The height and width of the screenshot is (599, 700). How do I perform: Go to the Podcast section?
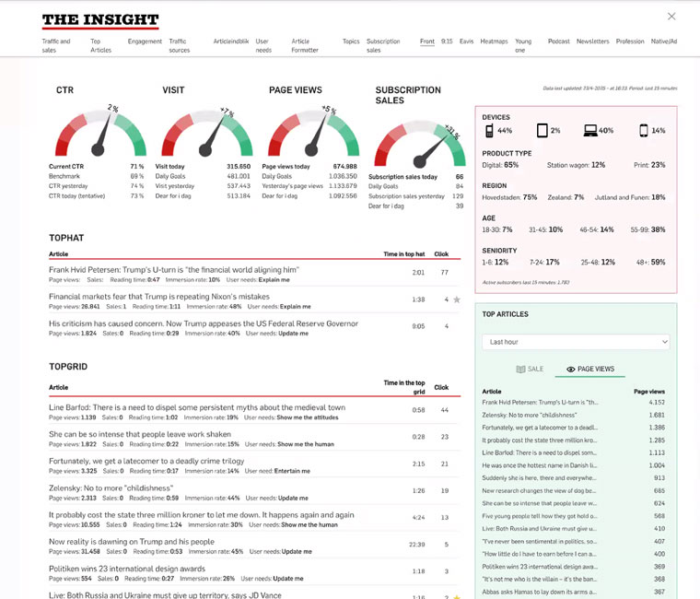coord(559,41)
